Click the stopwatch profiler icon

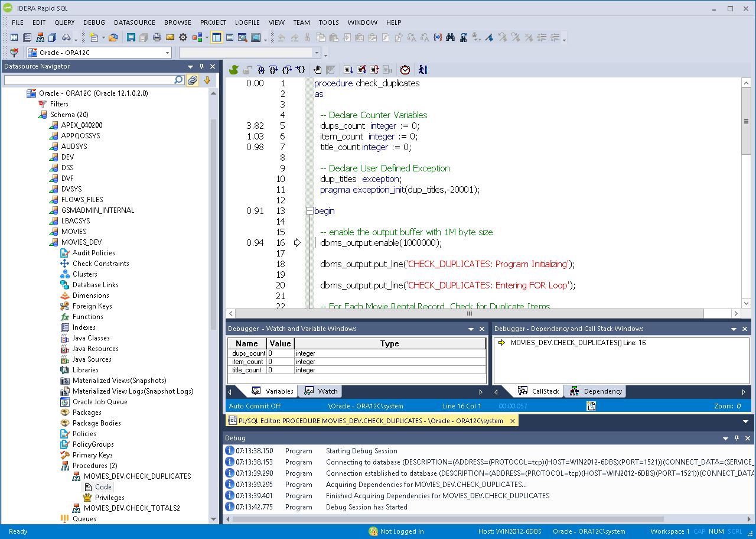click(x=405, y=70)
